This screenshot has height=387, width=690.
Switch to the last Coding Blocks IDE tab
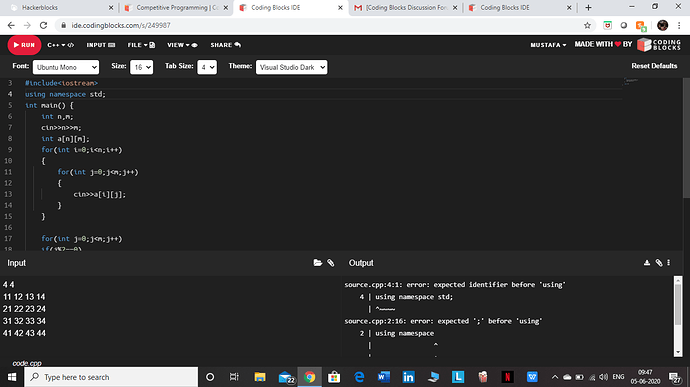(x=520, y=7)
